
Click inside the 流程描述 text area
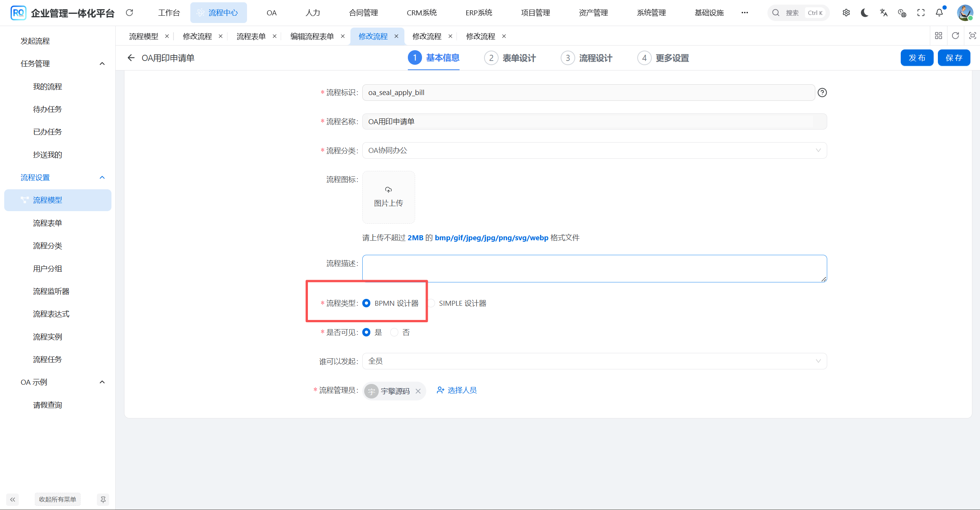pyautogui.click(x=594, y=268)
